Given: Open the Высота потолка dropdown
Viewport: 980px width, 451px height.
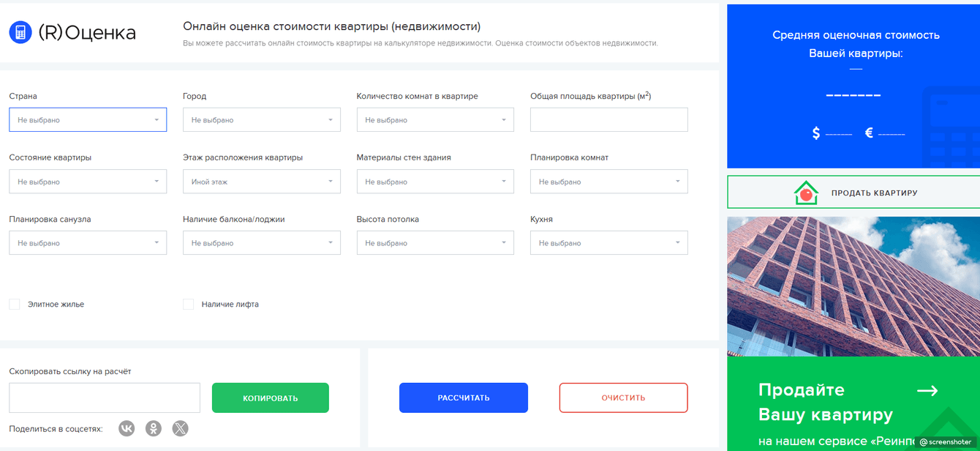Looking at the screenshot, I should [x=435, y=243].
